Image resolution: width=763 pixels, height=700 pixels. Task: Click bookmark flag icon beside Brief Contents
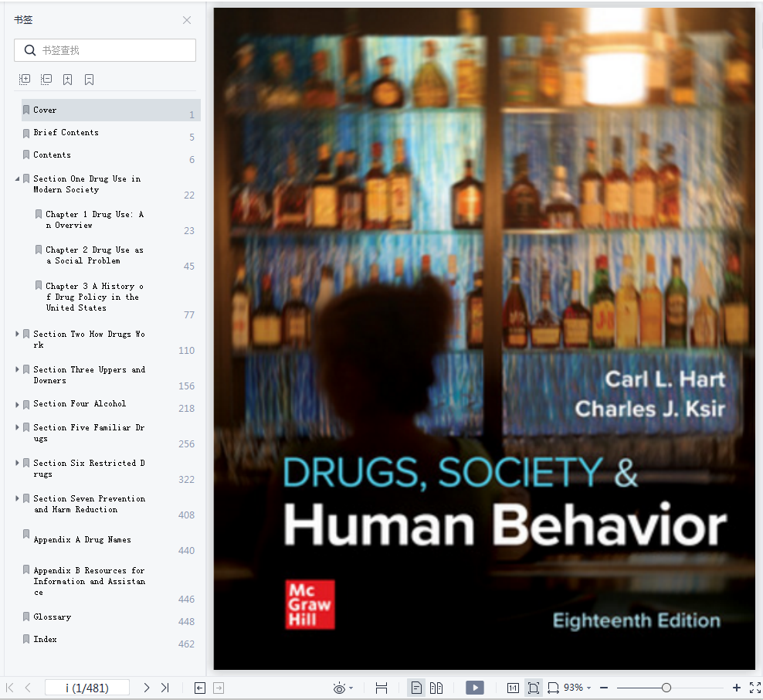pyautogui.click(x=26, y=133)
